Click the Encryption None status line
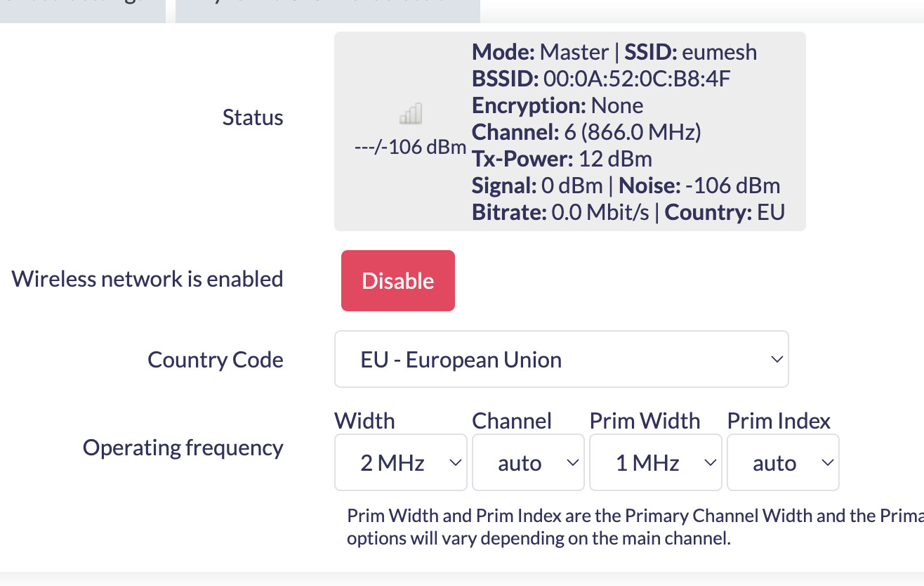 tap(557, 105)
